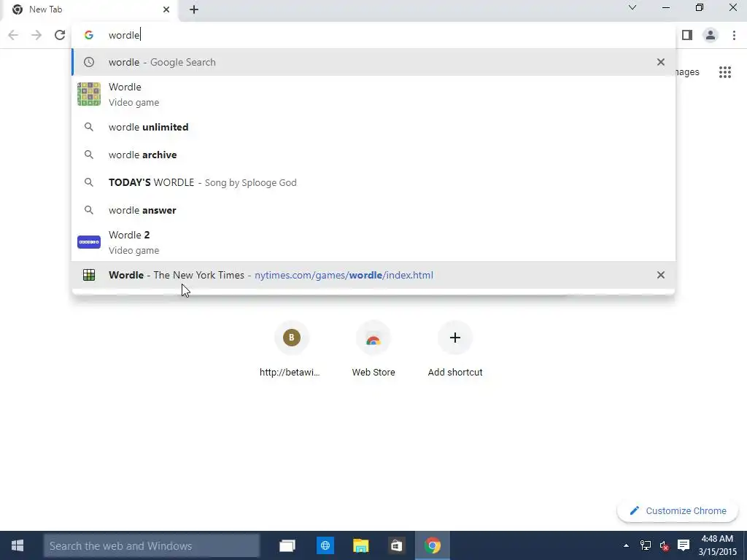Click magnifier icon beside wordle archive
Image resolution: width=747 pixels, height=560 pixels.
click(x=89, y=155)
